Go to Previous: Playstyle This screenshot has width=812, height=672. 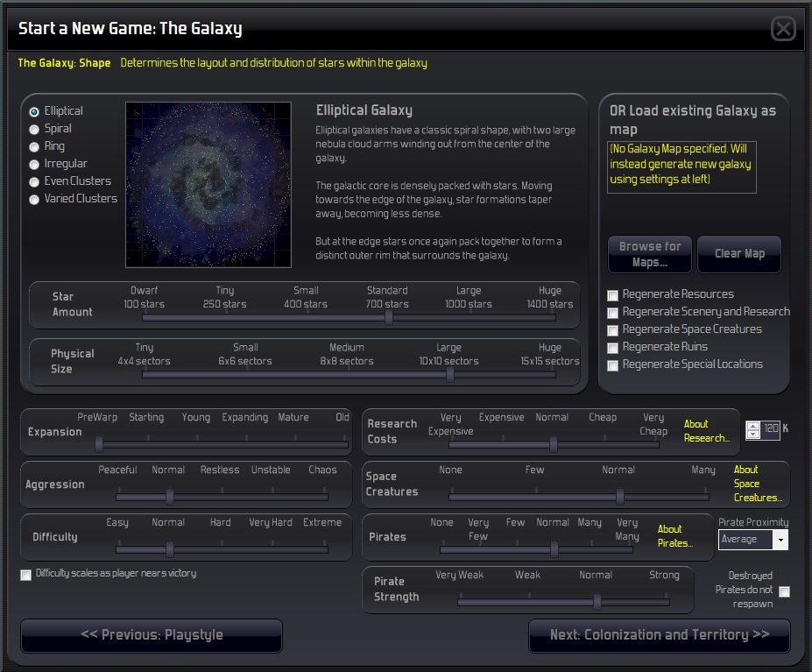pos(152,636)
